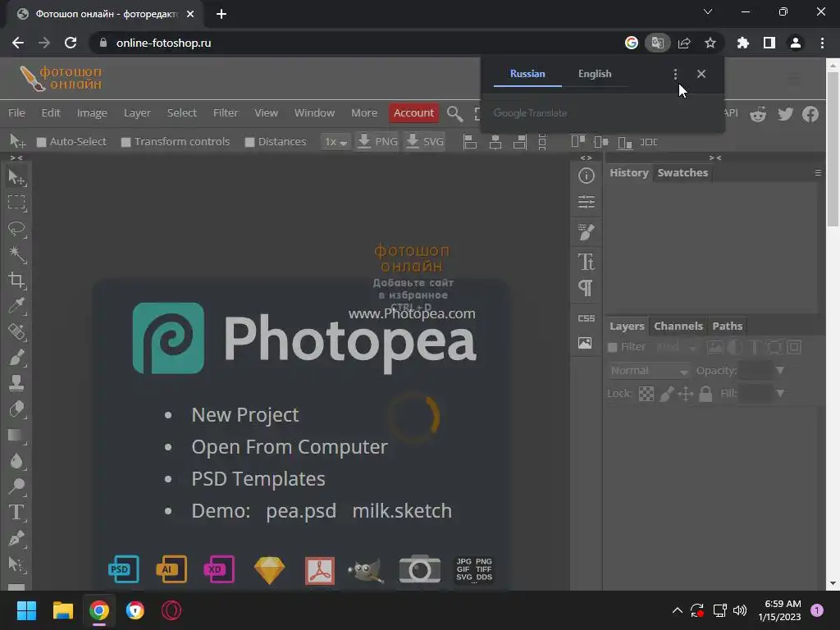Click Open From Computer link
840x630 pixels.
(x=290, y=447)
